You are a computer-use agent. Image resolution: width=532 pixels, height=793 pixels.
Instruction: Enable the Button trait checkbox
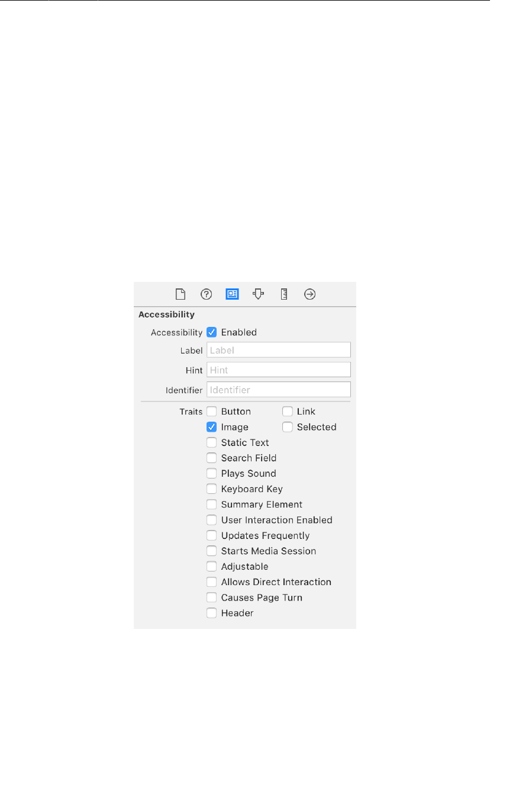pos(212,412)
